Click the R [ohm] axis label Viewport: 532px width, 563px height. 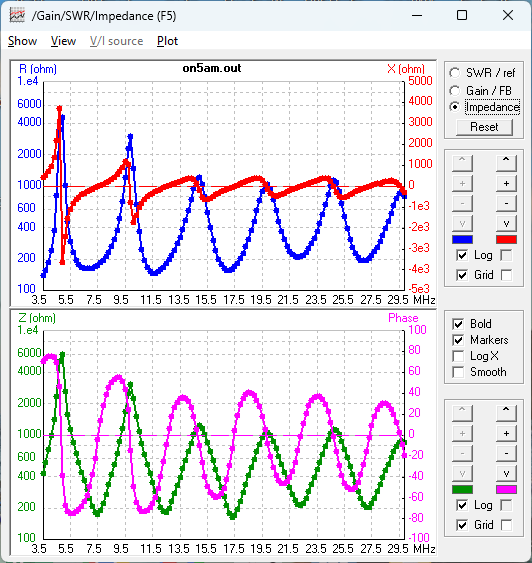coord(38,69)
